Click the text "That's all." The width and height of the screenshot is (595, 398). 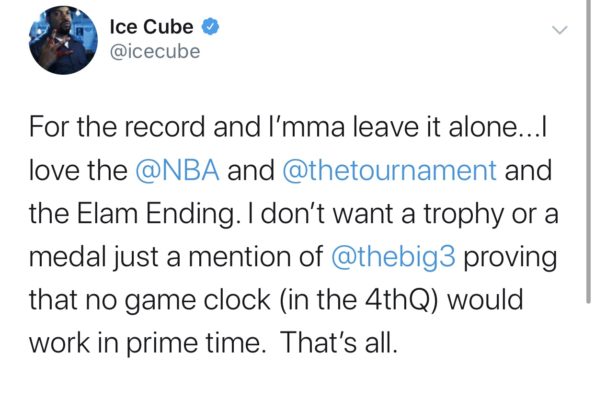click(338, 343)
